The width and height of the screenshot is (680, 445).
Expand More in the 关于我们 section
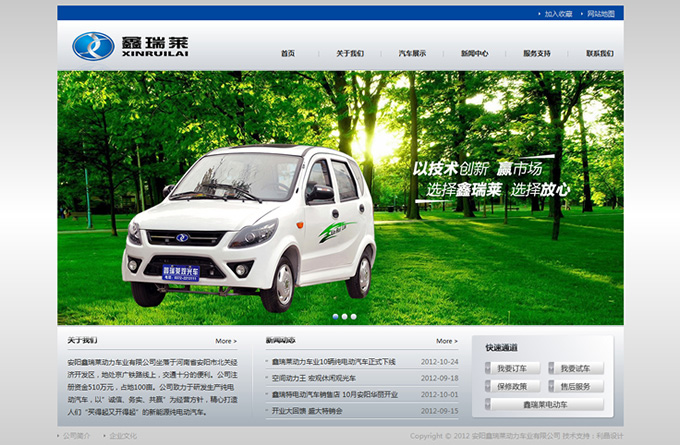(225, 341)
